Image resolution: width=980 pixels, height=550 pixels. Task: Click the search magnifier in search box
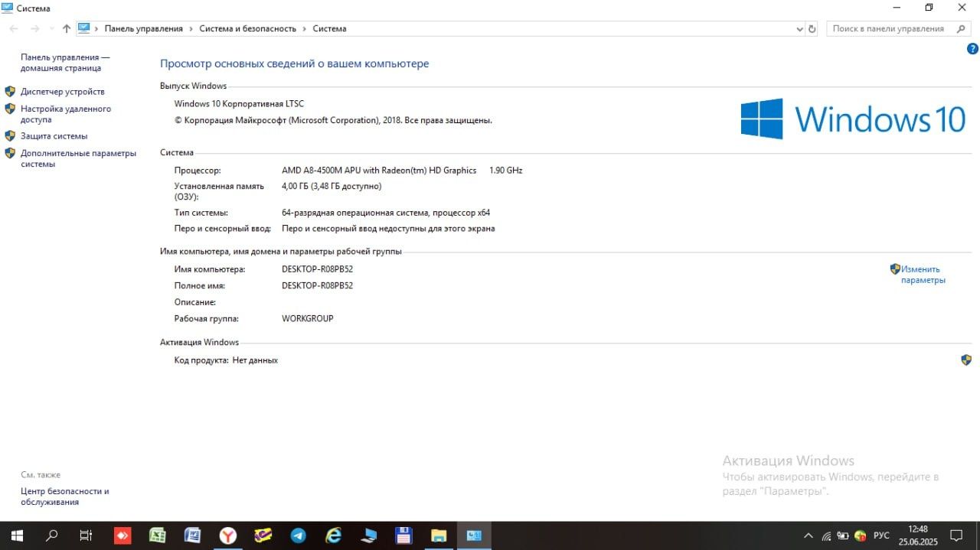coord(961,28)
